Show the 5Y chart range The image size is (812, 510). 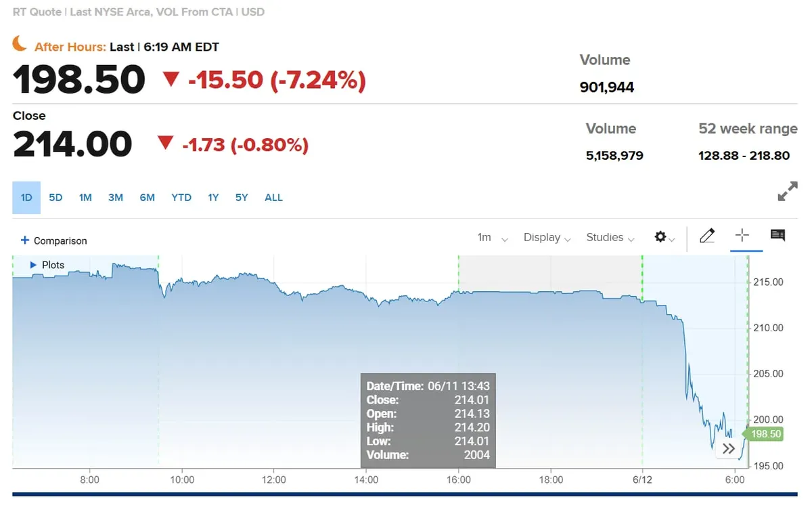pyautogui.click(x=242, y=198)
